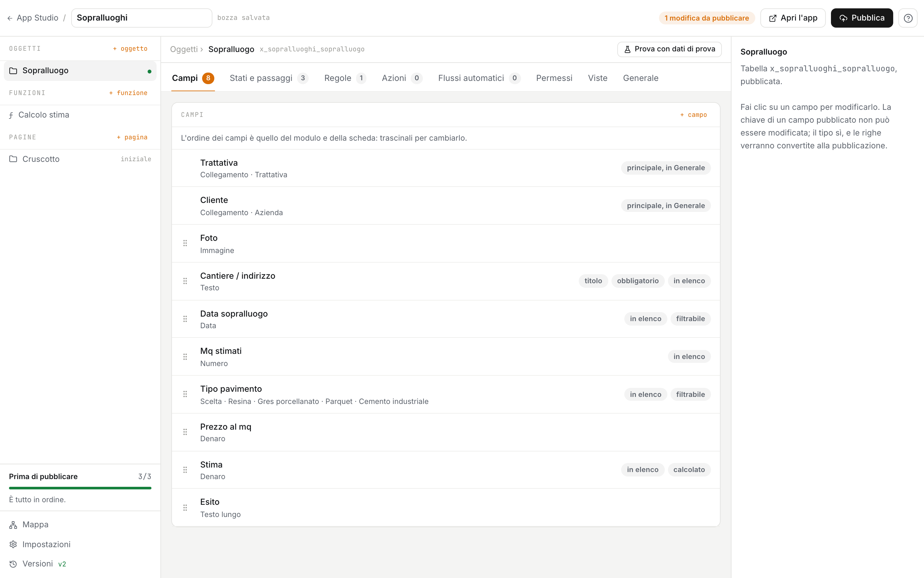Open the Generale tab
The image size is (924, 578).
tap(641, 78)
